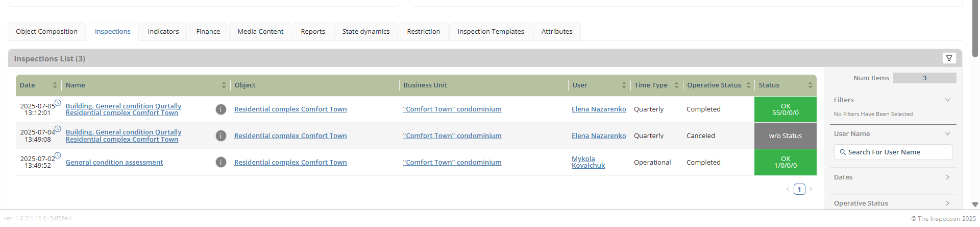The height and width of the screenshot is (227, 980).
Task: Collapse the Filters section chevron
Action: pos(947,100)
